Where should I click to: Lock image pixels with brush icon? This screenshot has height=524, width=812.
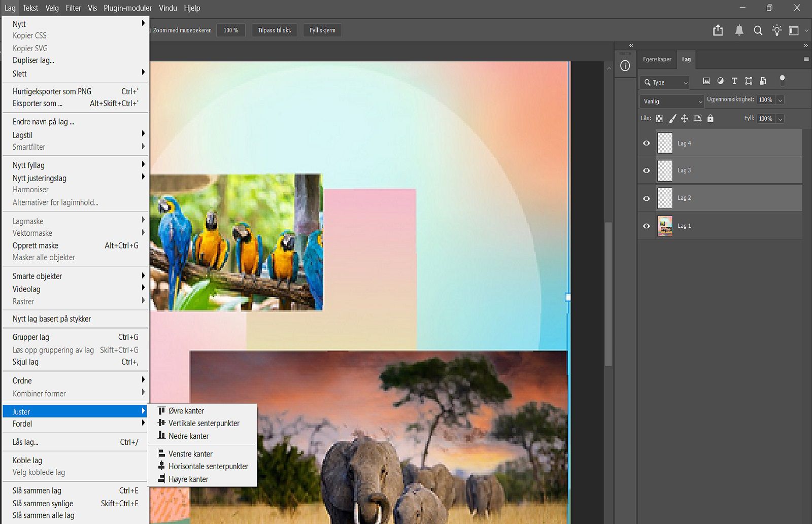pyautogui.click(x=672, y=119)
